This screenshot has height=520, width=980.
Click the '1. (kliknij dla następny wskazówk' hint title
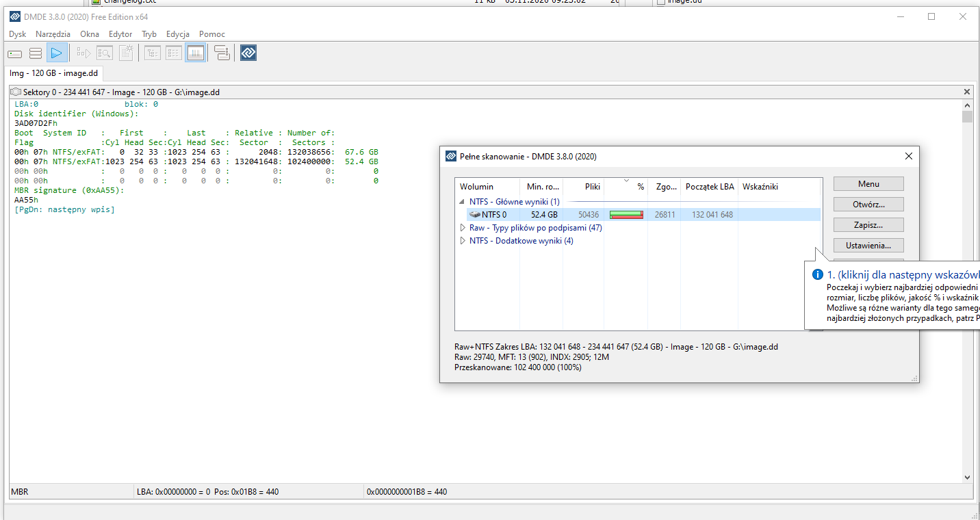point(903,274)
